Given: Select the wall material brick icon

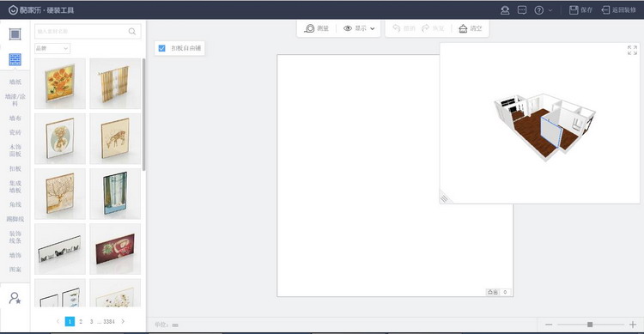Looking at the screenshot, I should (15, 59).
